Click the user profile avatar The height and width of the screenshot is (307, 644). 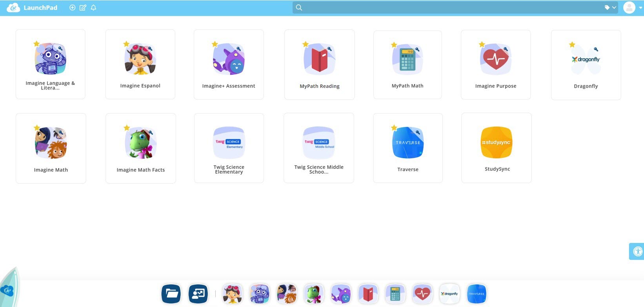pos(629,7)
